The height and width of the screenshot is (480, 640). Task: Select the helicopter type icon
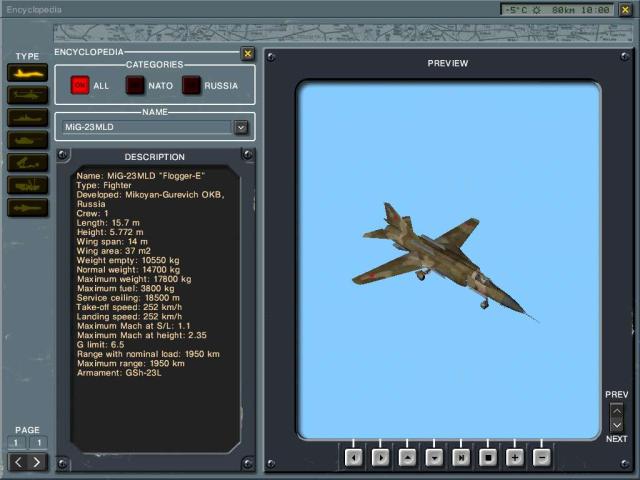[x=27, y=96]
